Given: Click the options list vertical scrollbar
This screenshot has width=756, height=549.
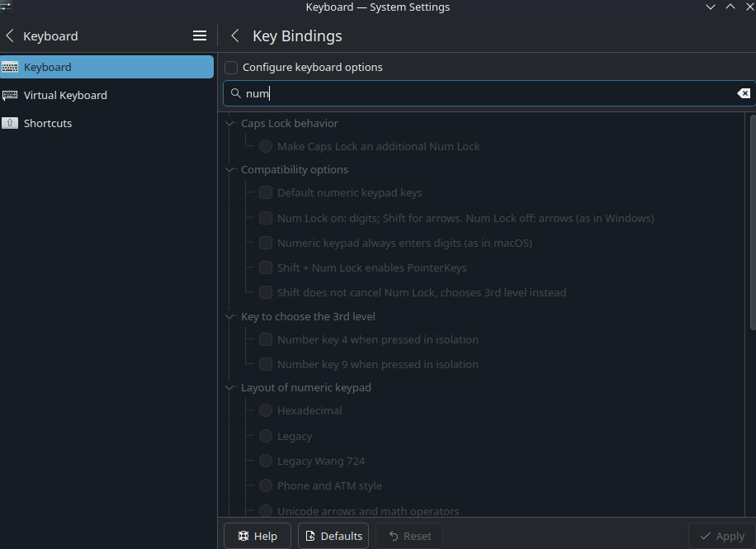Looking at the screenshot, I should [x=753, y=222].
